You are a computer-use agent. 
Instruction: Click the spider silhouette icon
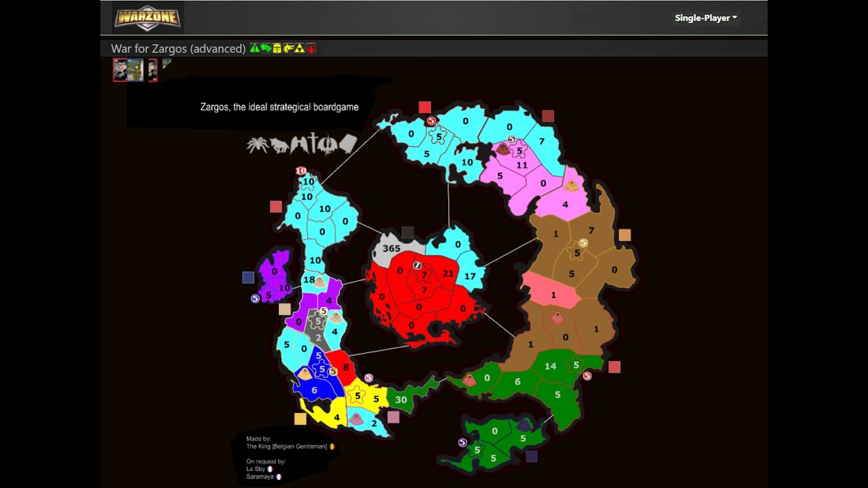257,144
